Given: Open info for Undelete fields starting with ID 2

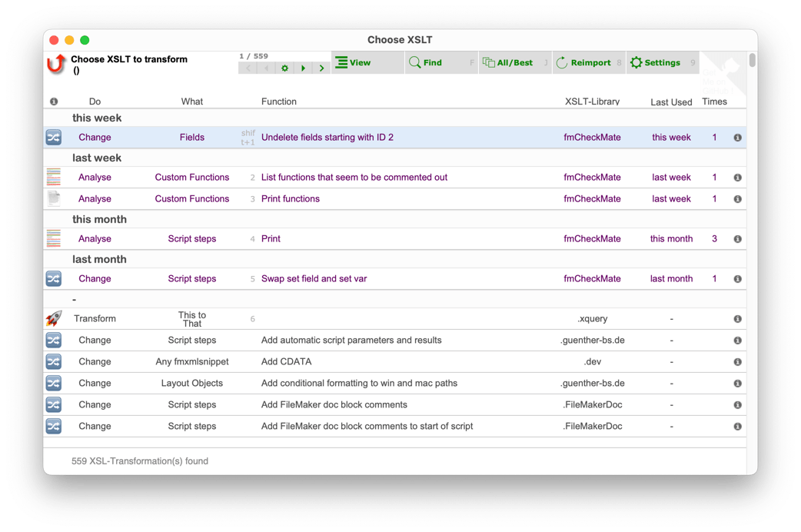Looking at the screenshot, I should [x=738, y=138].
